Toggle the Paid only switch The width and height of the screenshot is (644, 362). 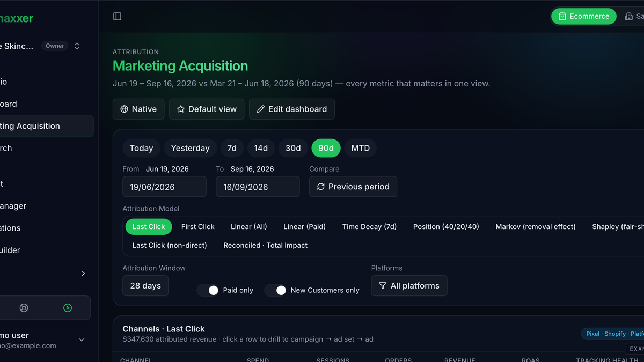pos(209,290)
